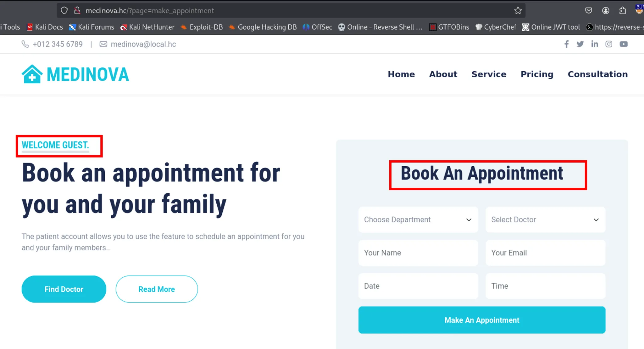The width and height of the screenshot is (644, 349).
Task: Bookmark this page with the star icon
Action: (x=518, y=11)
